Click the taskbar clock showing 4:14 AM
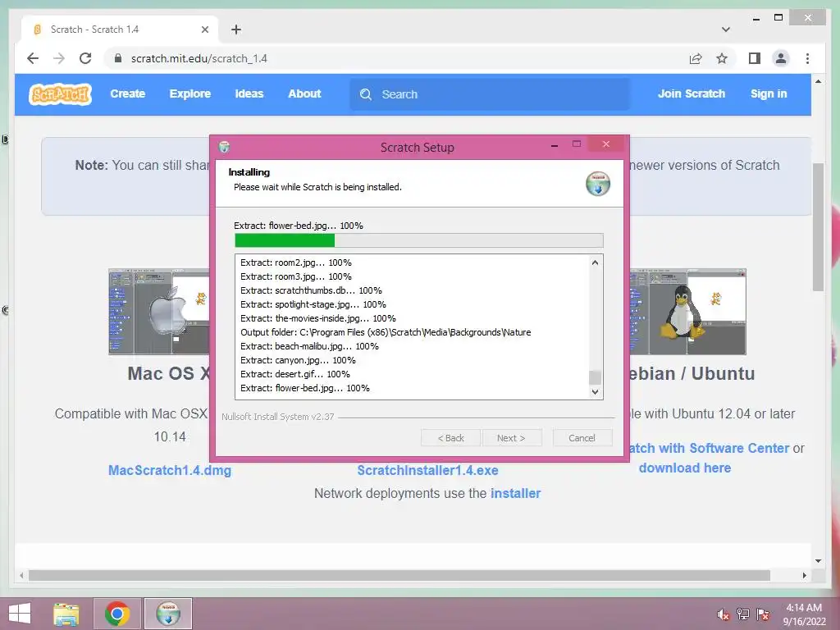This screenshot has height=630, width=840. (x=804, y=614)
